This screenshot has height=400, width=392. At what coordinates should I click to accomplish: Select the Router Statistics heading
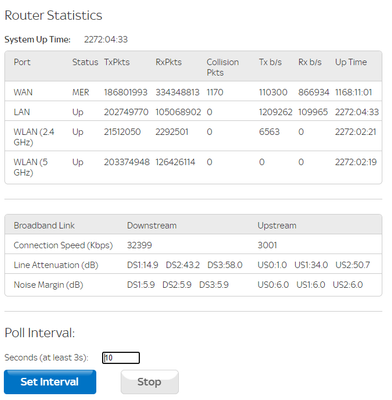(53, 15)
